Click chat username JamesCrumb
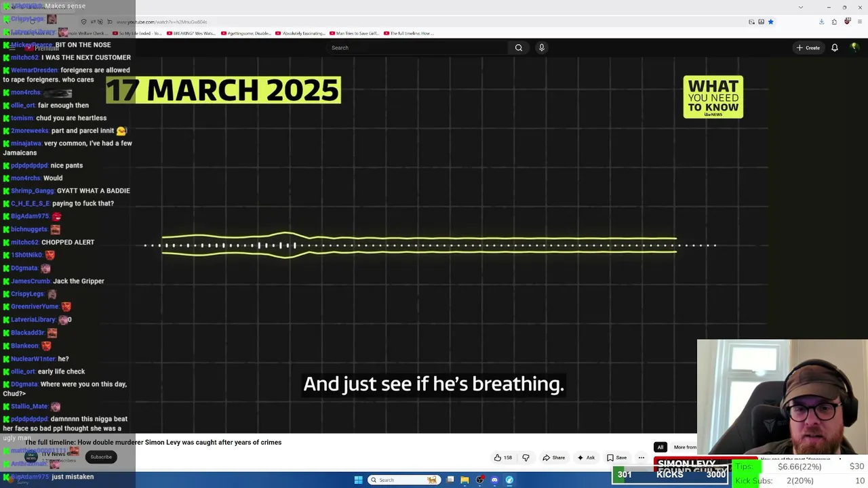Image resolution: width=868 pixels, height=488 pixels. 31,281
